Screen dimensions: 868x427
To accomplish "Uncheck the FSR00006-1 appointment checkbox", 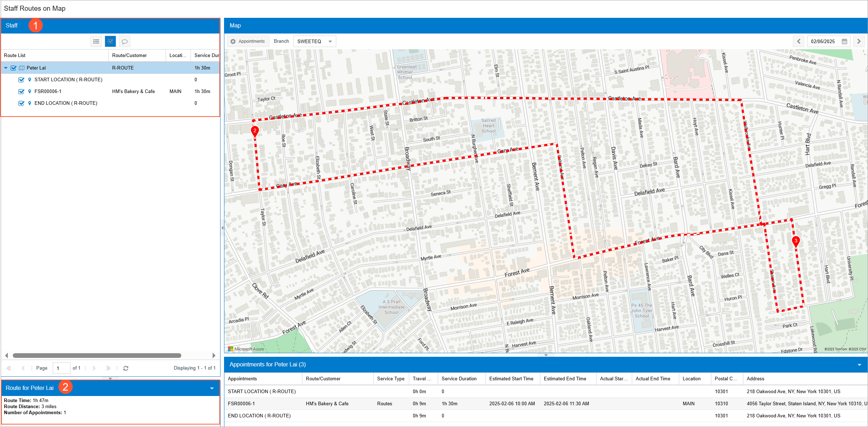I will click(x=21, y=92).
